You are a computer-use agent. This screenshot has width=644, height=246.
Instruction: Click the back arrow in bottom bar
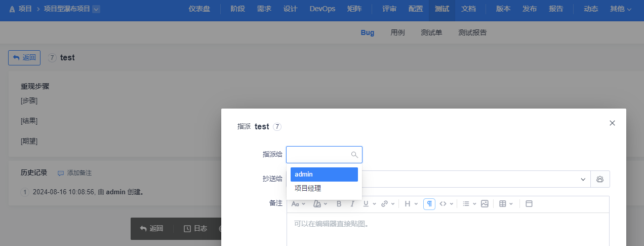[x=143, y=229]
